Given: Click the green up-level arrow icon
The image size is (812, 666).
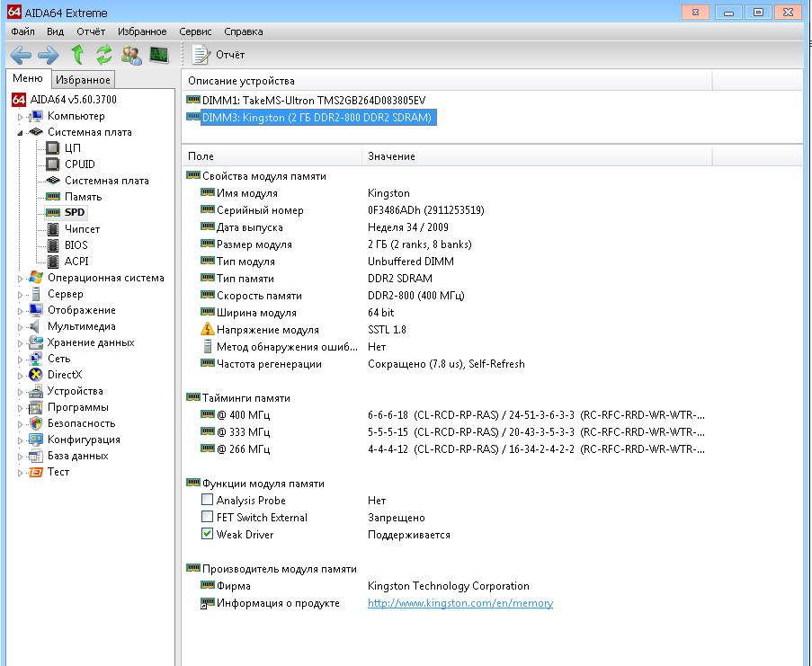Looking at the screenshot, I should (x=77, y=54).
